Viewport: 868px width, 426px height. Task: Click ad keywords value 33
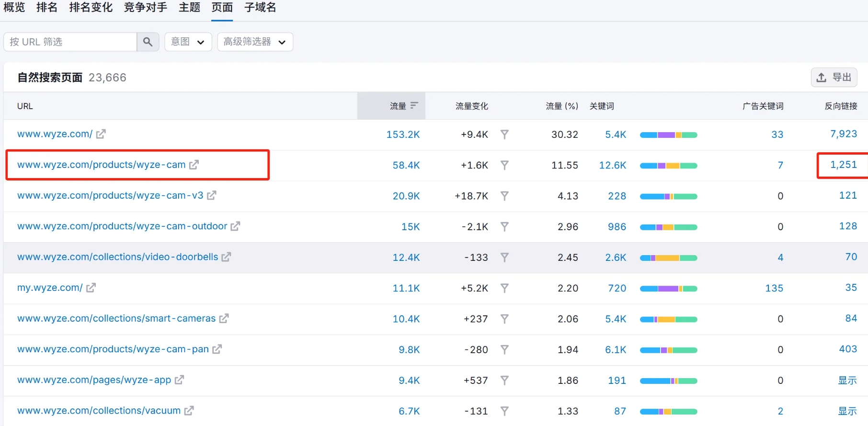point(777,135)
